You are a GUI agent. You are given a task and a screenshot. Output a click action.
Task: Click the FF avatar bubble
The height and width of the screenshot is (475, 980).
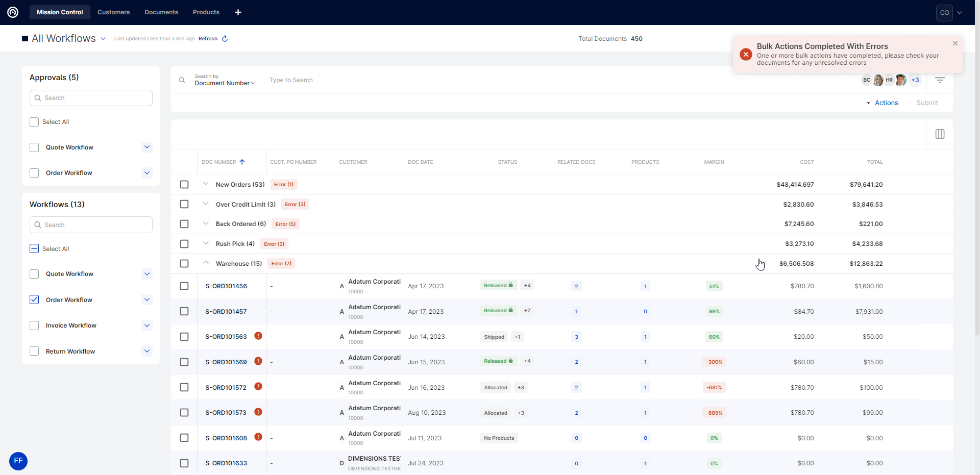(x=18, y=461)
